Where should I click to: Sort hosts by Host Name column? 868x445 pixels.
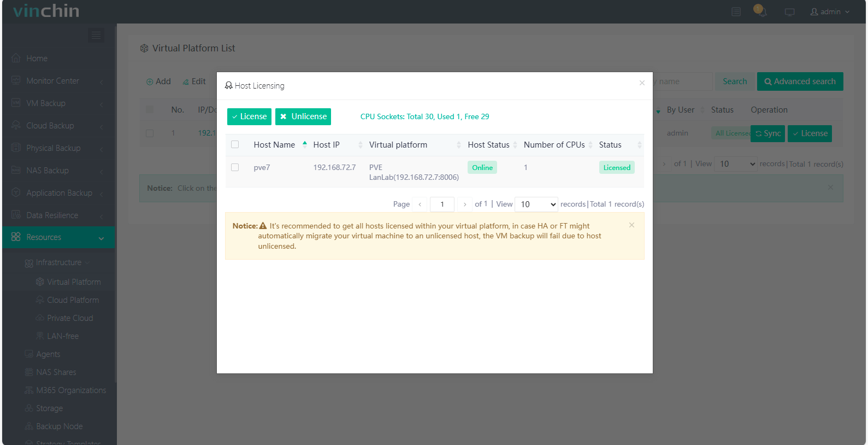pyautogui.click(x=280, y=145)
